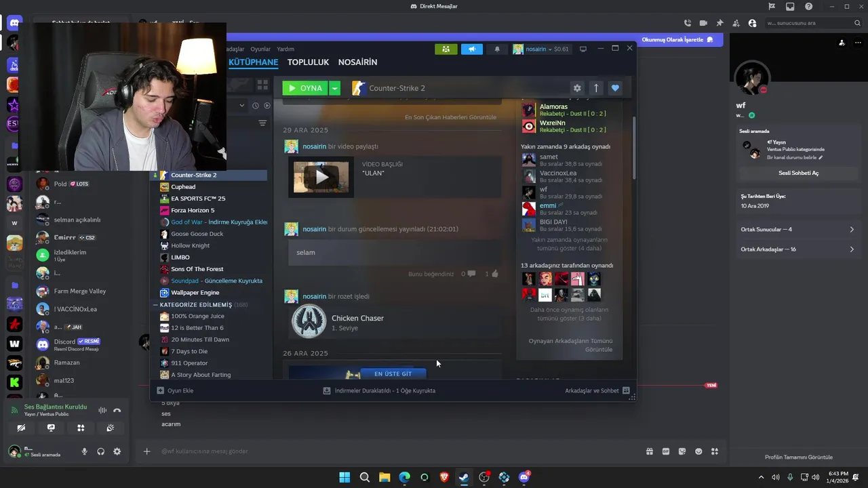Open Steam announcements megaphone icon
Viewport: 868px width, 488px height.
coord(471,49)
